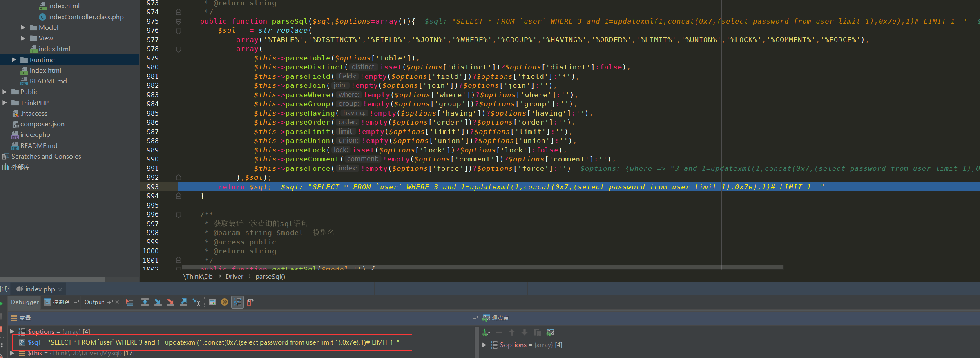Close the Output tab
This screenshot has height=358, width=980.
click(117, 302)
